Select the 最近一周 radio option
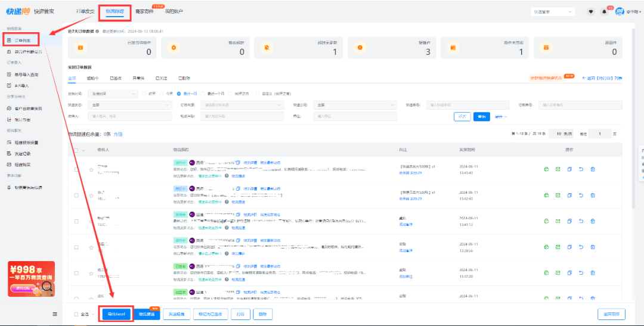Viewport: 644px width, 326px height. (x=179, y=94)
